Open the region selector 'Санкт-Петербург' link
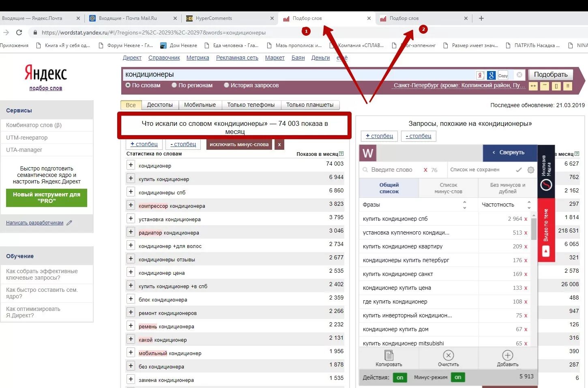The image size is (588, 388). tap(459, 85)
